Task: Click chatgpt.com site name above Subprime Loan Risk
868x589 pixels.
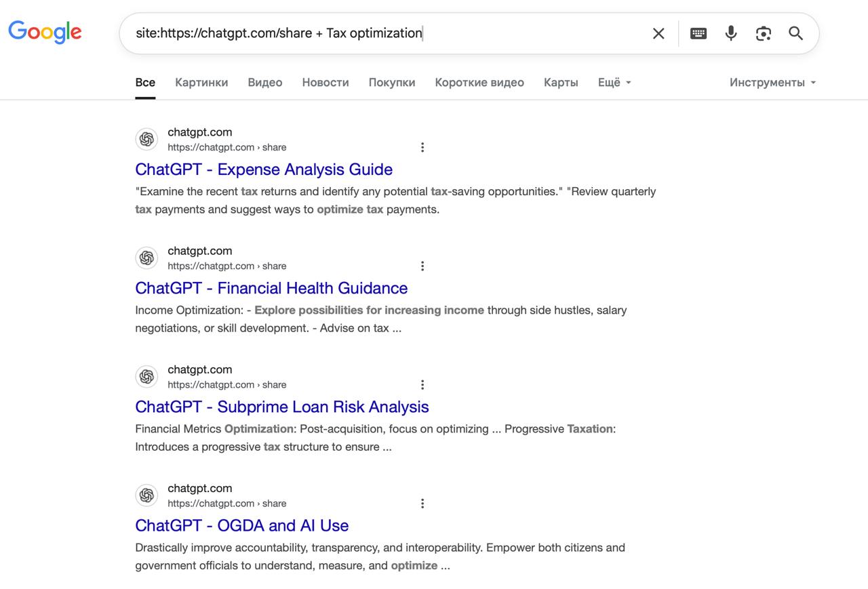Action: point(200,369)
